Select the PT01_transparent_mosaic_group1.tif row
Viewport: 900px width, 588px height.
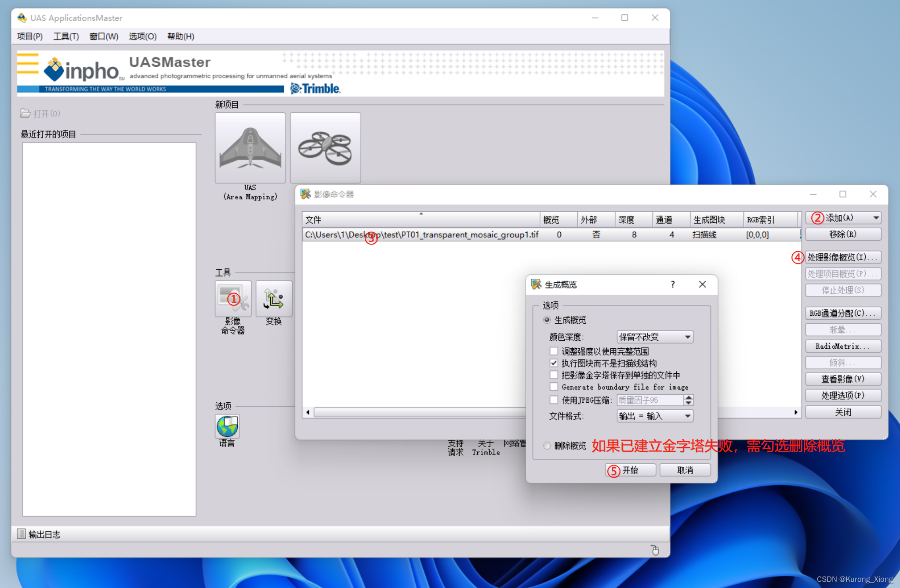pos(421,234)
